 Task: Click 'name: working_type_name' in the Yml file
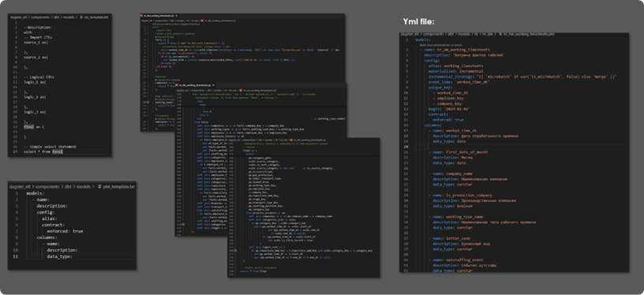(459, 217)
